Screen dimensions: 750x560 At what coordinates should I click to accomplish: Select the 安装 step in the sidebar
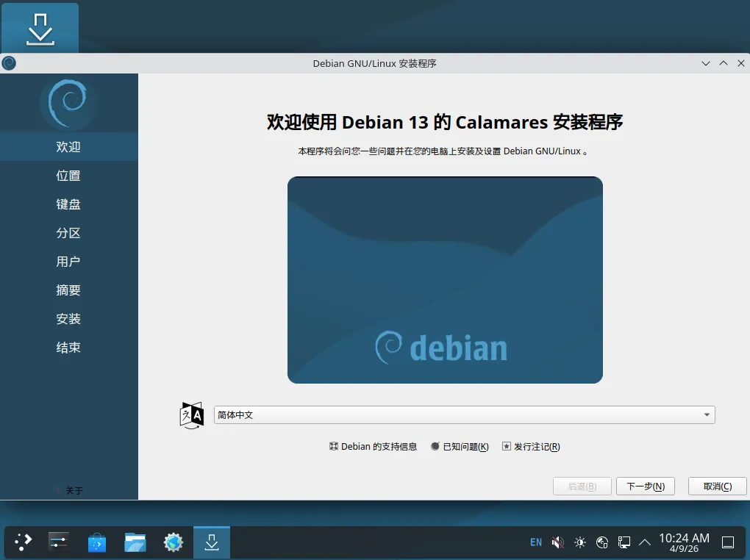(x=69, y=319)
